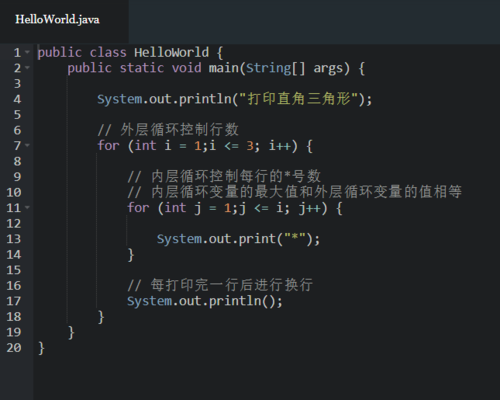Screen dimensions: 500x400
Task: Click on the String[] args parameter
Action: (295, 68)
